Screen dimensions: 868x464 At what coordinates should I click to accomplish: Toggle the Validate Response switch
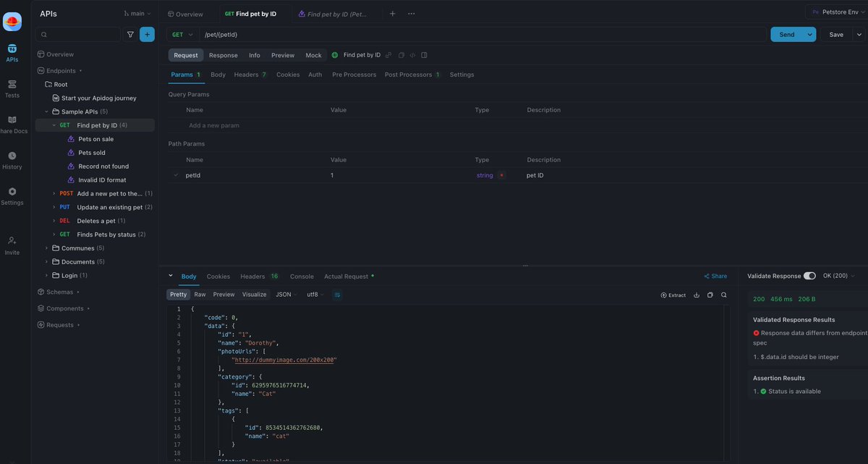click(809, 276)
